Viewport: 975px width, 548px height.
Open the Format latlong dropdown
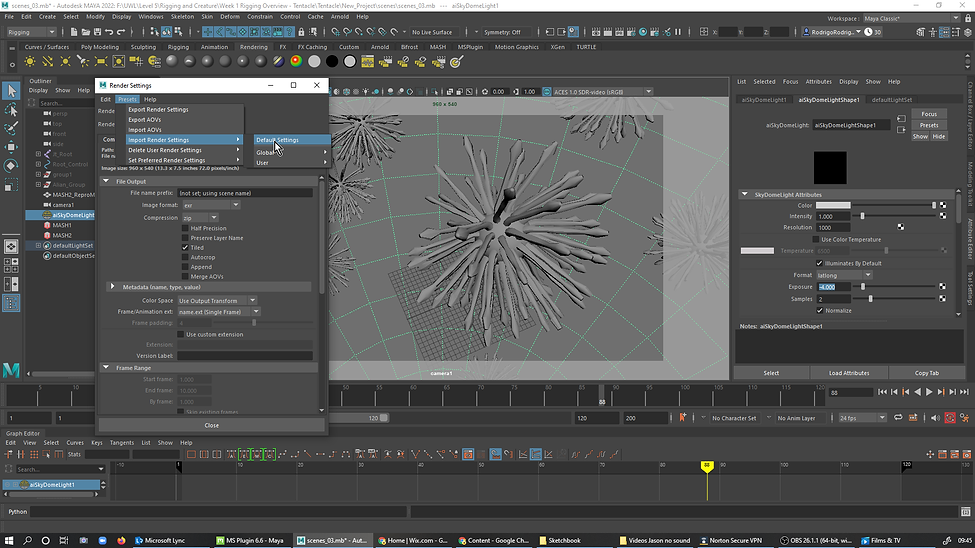(844, 275)
